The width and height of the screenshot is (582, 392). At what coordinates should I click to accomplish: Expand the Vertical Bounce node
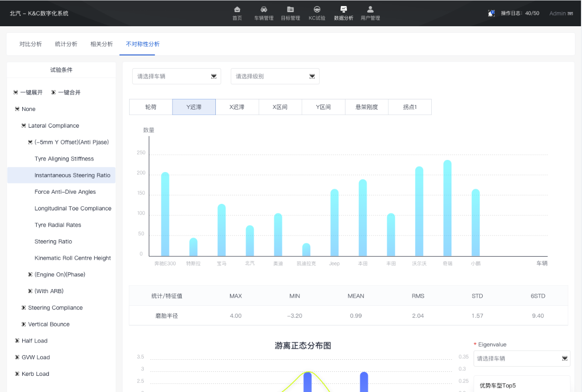coord(24,324)
